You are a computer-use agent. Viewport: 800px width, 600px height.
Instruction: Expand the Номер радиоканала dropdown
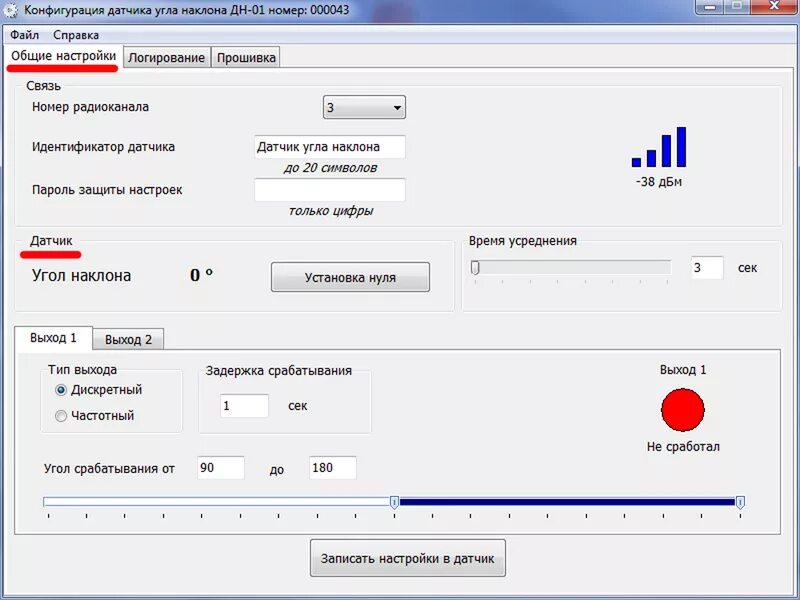(364, 107)
